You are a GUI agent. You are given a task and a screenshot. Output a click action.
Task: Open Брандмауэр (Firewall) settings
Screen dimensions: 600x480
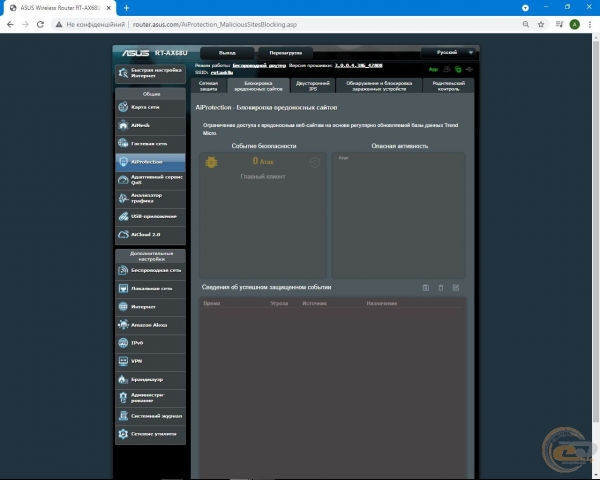pyautogui.click(x=150, y=379)
